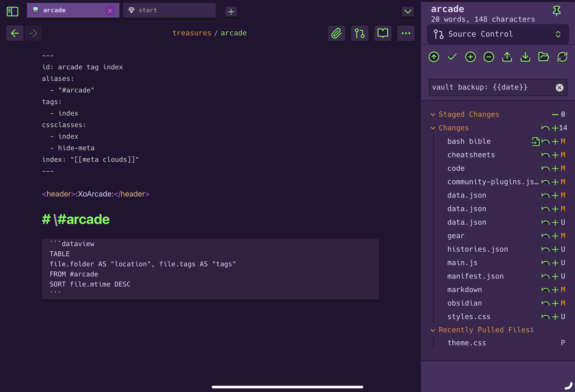Toggle reading view with the book icon
575x392 pixels.
(x=383, y=33)
